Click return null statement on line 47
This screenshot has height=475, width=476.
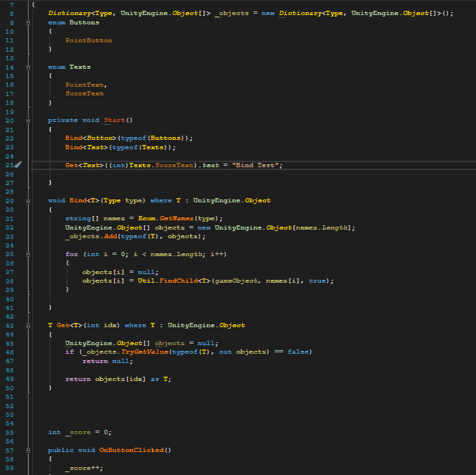[x=108, y=362]
